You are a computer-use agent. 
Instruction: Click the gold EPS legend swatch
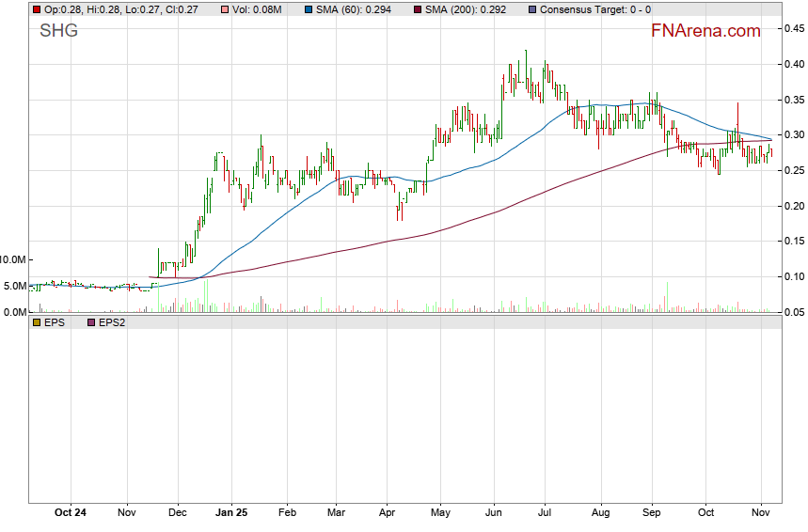[37, 322]
